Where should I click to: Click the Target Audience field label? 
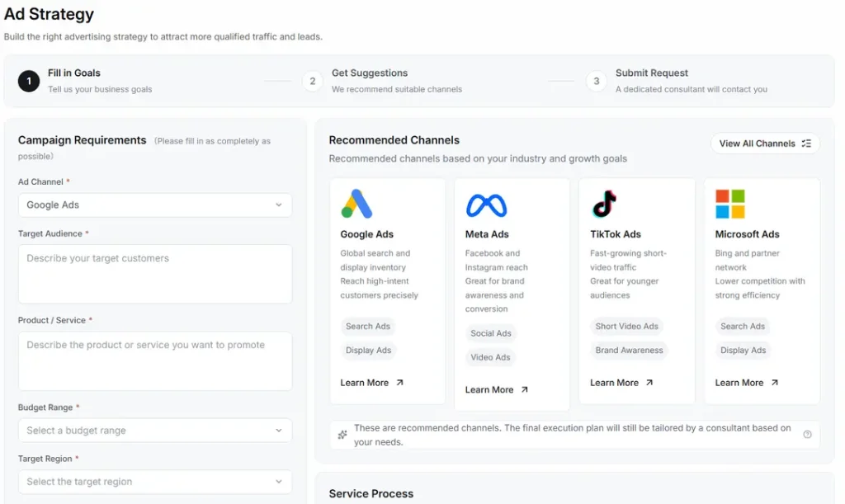[x=50, y=233]
